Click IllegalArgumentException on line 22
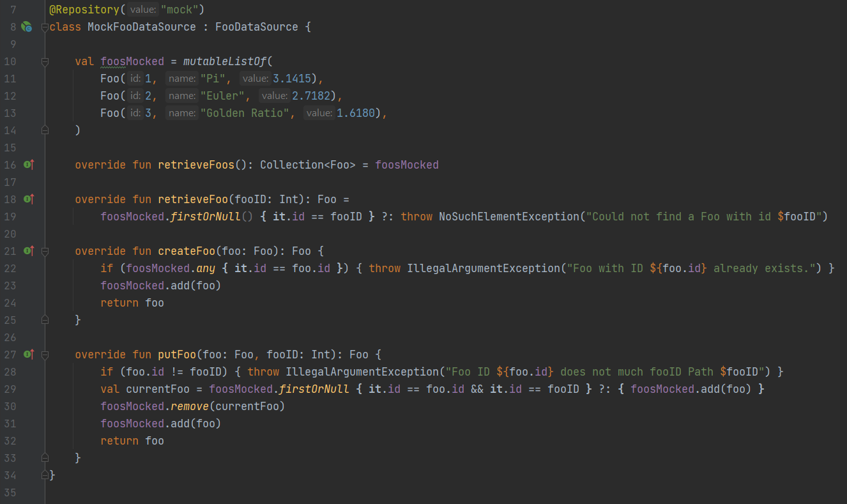Screen dimensions: 847x504 (x=484, y=268)
